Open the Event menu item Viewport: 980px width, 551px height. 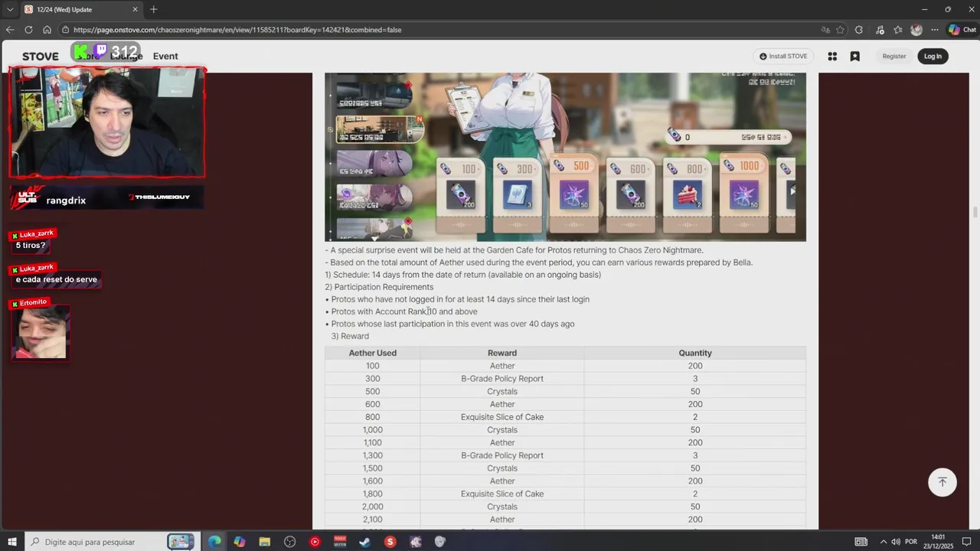[x=165, y=56]
